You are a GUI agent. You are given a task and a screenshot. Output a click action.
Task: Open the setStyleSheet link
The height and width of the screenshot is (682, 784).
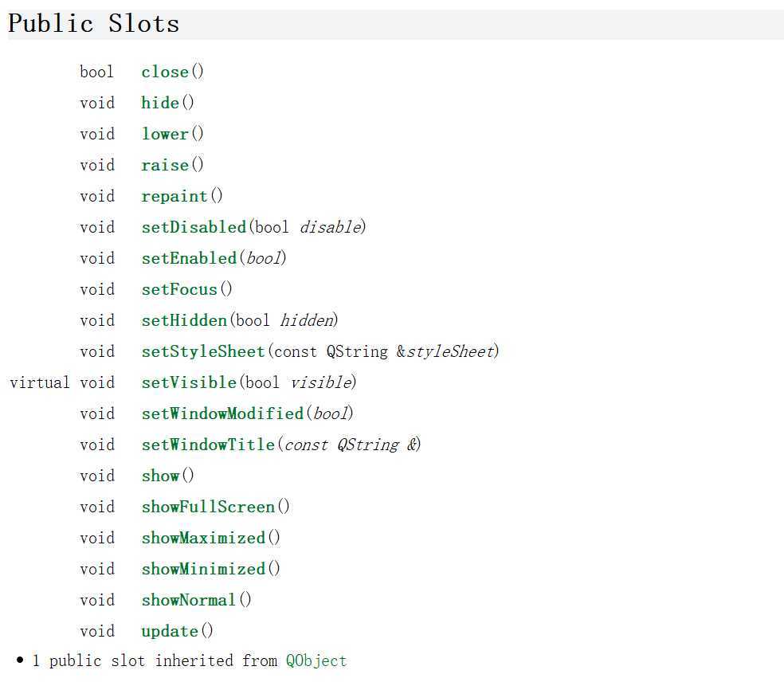203,351
